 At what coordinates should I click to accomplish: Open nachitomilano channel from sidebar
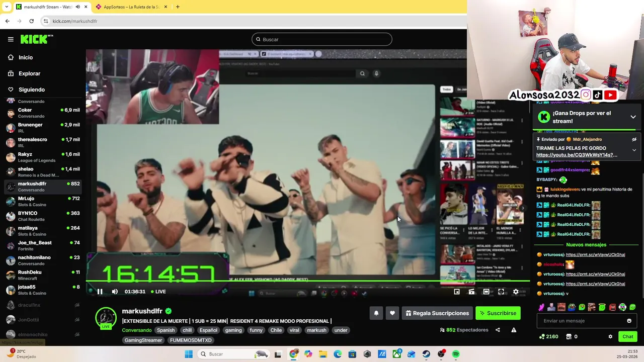(x=43, y=260)
